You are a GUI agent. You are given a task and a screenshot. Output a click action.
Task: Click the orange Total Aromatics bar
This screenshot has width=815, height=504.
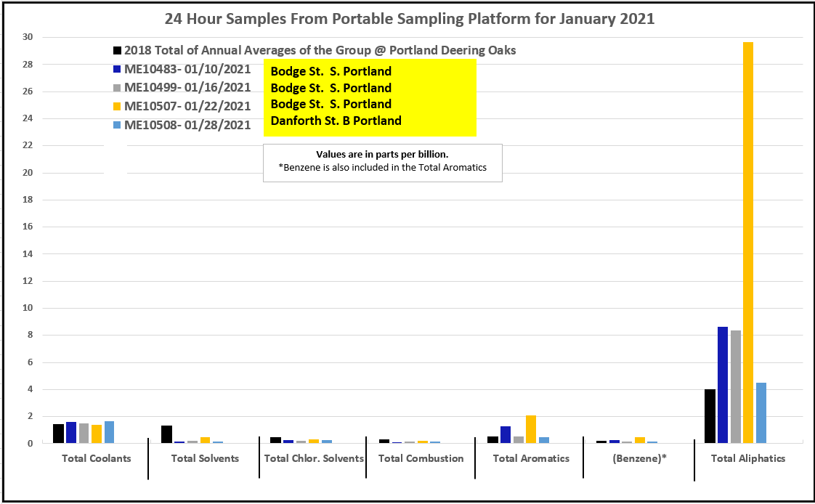pyautogui.click(x=531, y=429)
